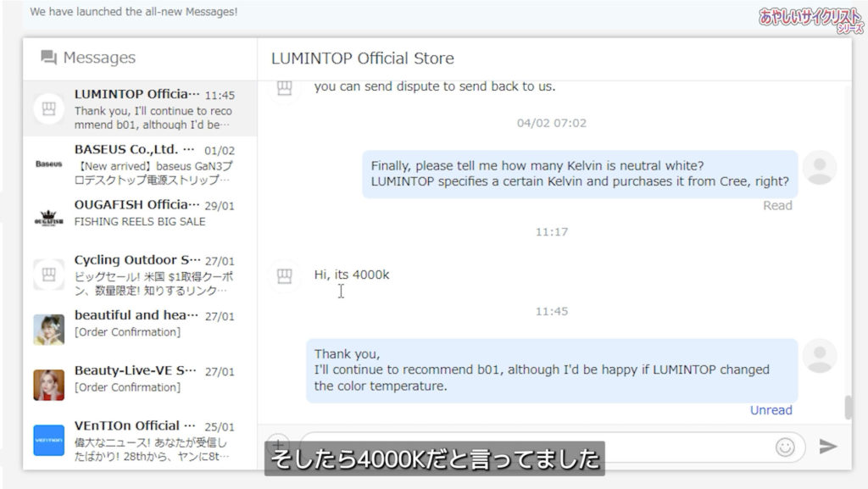Click the OUGAFISH crown logo avatar
This screenshot has width=868, height=489.
tap(48, 219)
